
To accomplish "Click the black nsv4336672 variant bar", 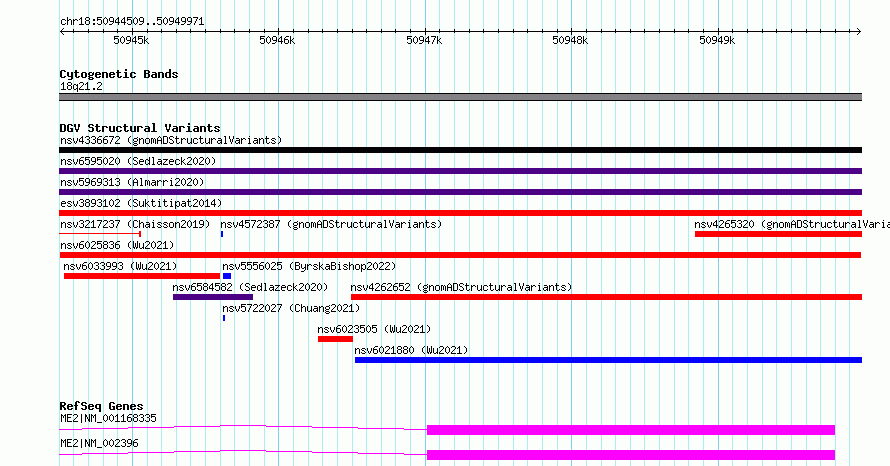I will click(460, 150).
